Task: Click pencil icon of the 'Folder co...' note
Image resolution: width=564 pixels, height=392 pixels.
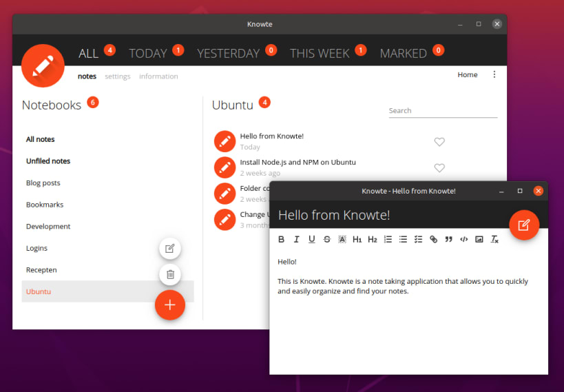Action: tap(224, 194)
